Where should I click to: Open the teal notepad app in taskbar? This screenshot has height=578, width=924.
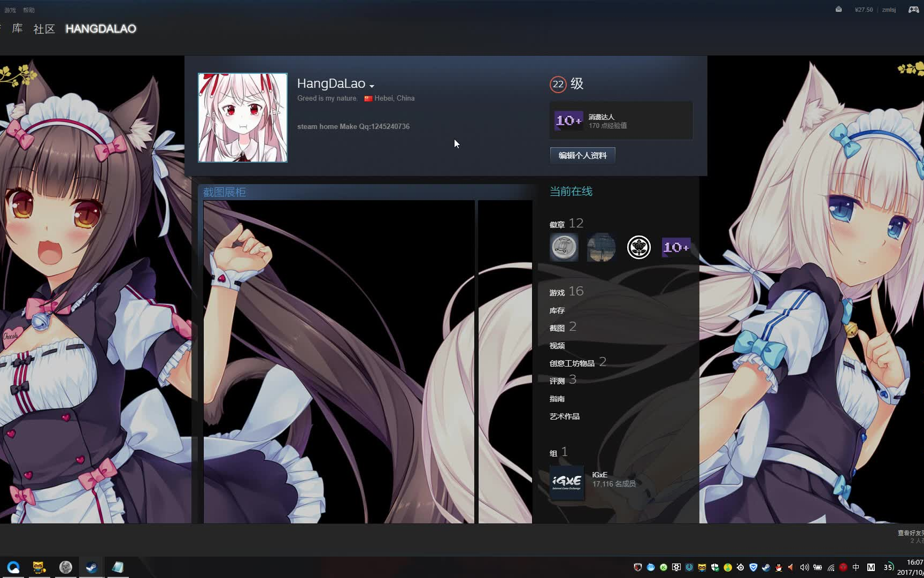click(118, 567)
